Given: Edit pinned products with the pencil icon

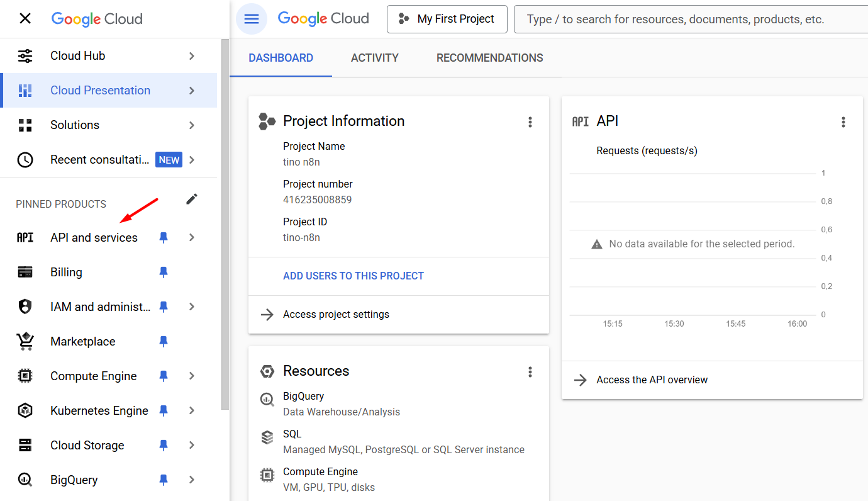Looking at the screenshot, I should pos(192,200).
